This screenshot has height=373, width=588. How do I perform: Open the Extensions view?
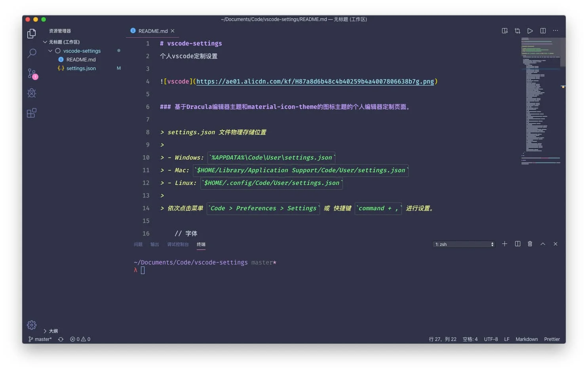click(32, 113)
